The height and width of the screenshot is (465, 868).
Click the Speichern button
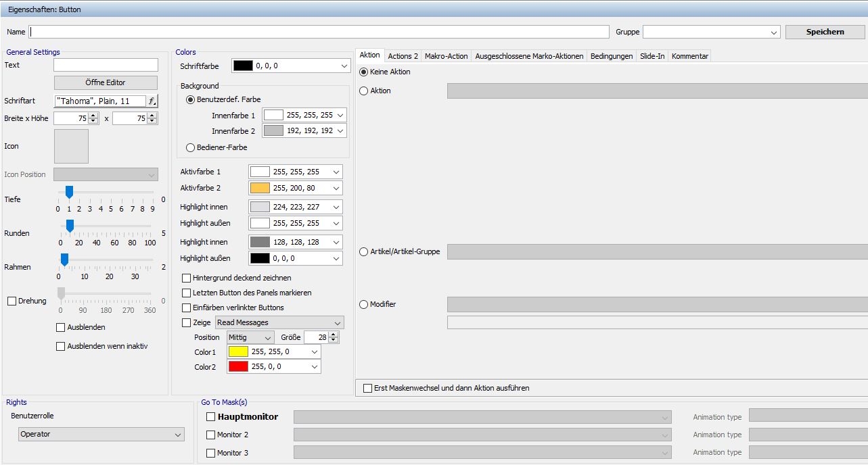tap(825, 32)
